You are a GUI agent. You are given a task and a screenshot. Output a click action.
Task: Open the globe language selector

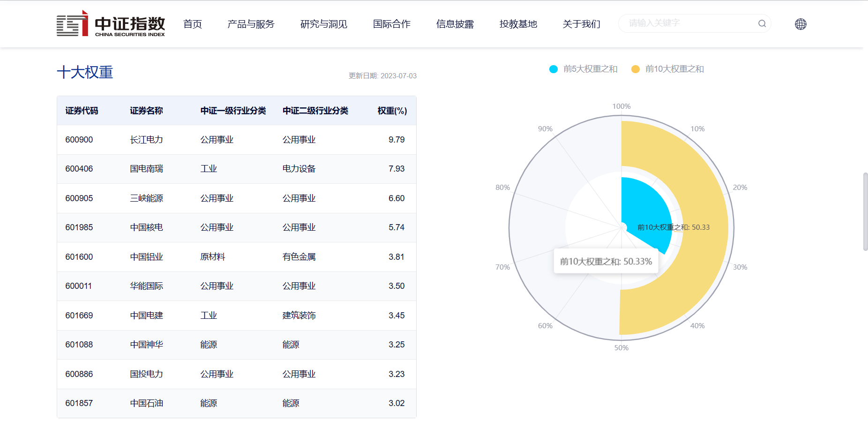(801, 24)
